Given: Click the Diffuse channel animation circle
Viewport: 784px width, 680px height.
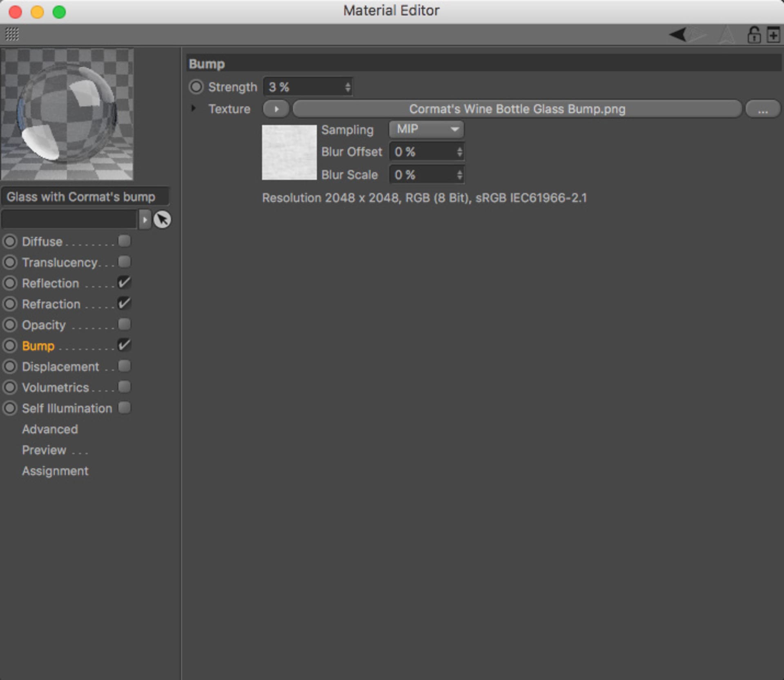Looking at the screenshot, I should (10, 241).
